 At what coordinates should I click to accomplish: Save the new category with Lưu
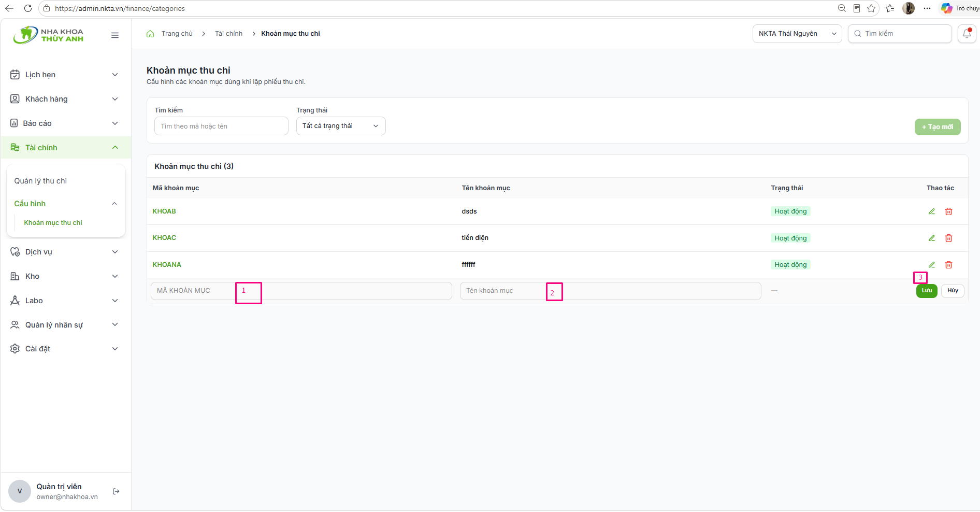(927, 291)
